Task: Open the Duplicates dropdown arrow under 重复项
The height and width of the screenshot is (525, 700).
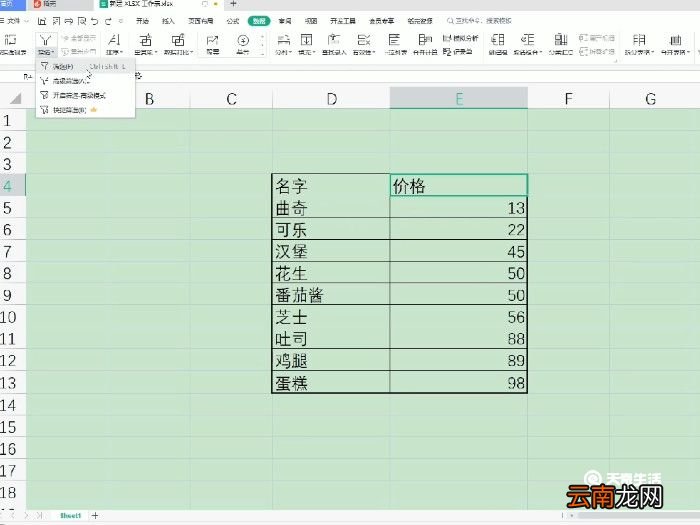Action: click(x=156, y=53)
